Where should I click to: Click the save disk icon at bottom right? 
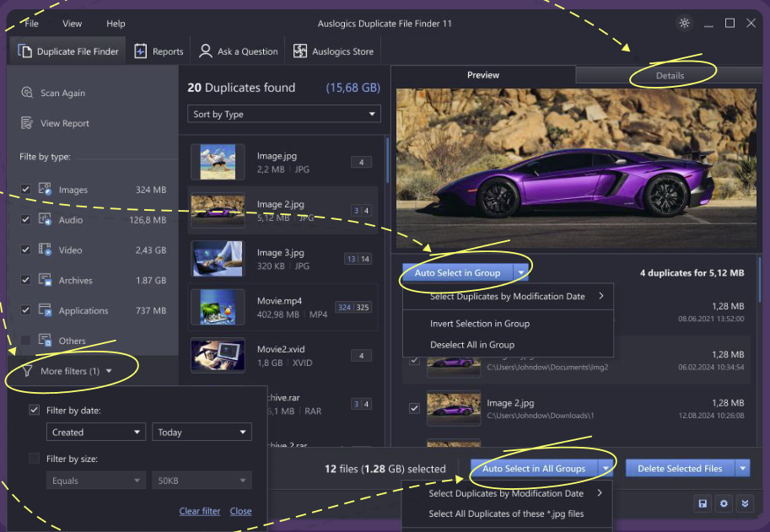702,503
